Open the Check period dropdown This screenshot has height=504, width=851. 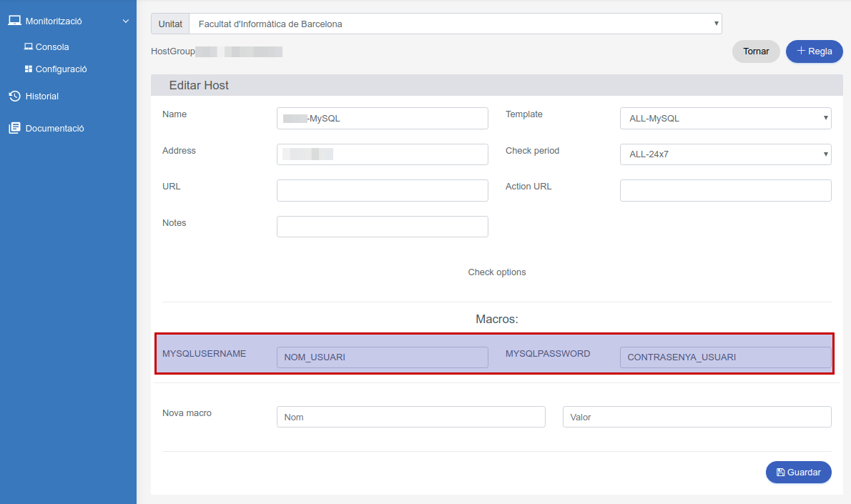tap(725, 154)
